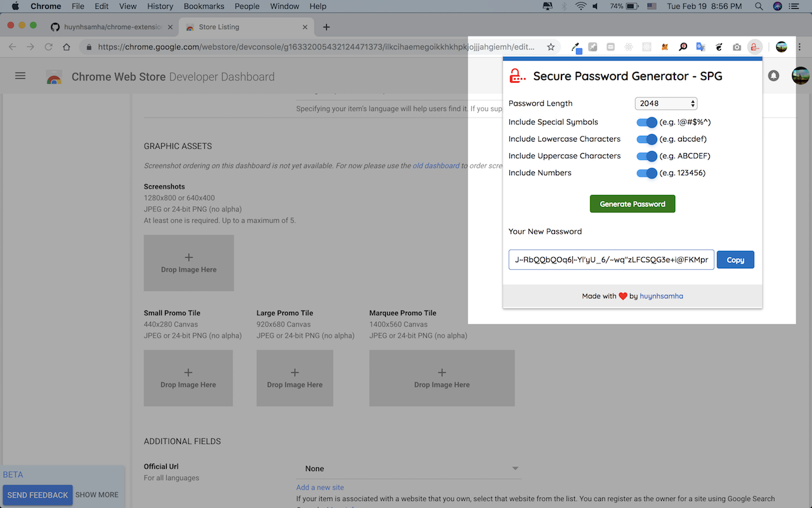Open macOS Spotlight search
Viewport: 812px width, 508px height.
point(759,6)
